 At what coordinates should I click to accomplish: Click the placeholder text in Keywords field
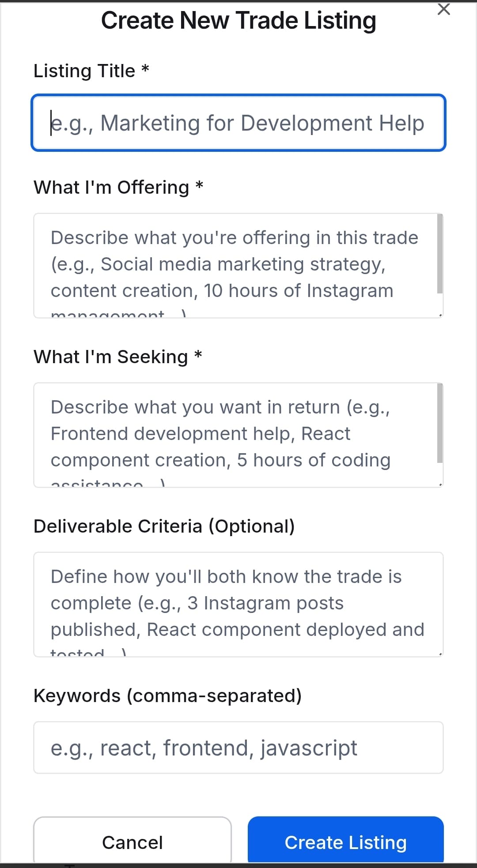point(204,748)
